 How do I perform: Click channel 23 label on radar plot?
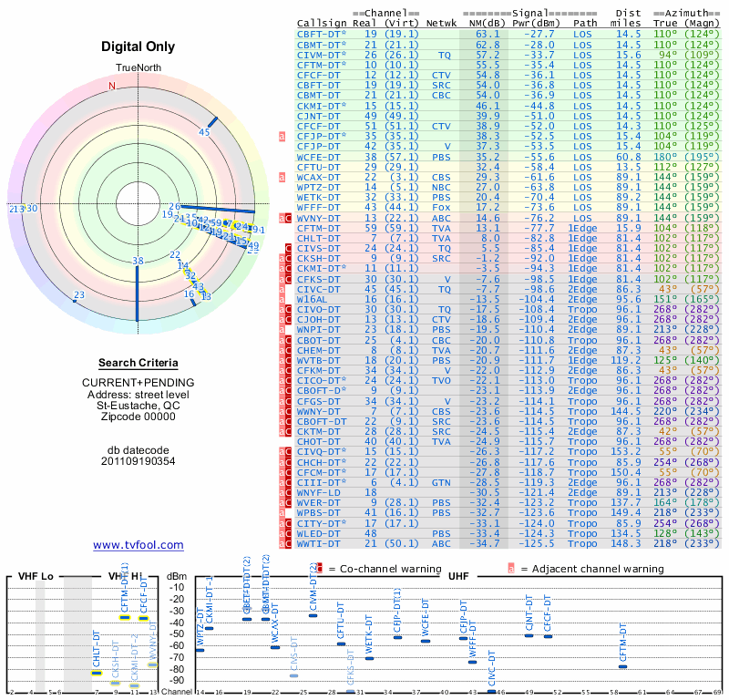pos(79,295)
